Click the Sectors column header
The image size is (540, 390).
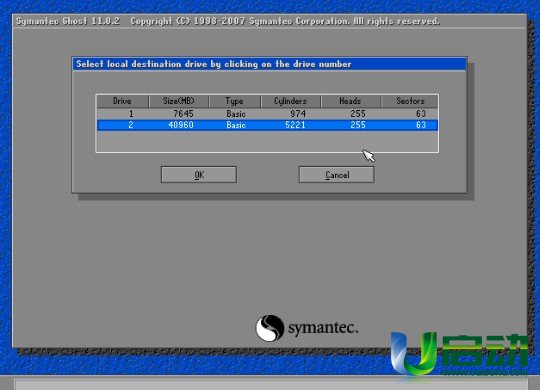click(409, 101)
